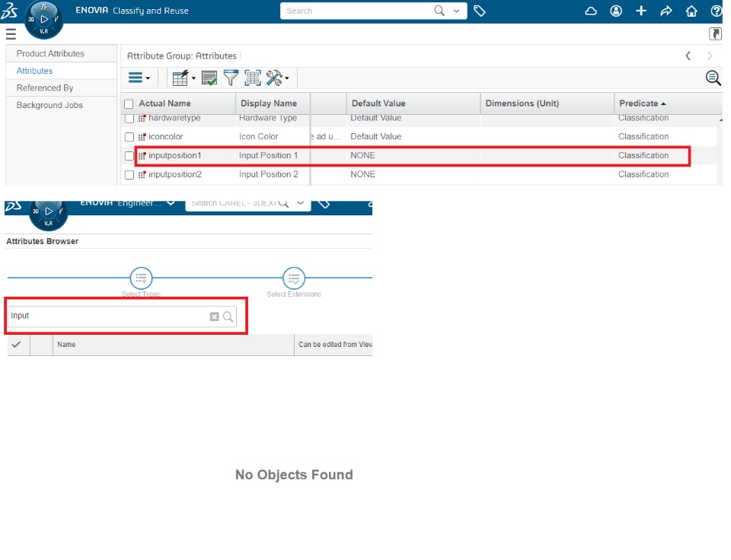Screen dimensions: 731x560
Task: Click Default Value cell in iconcolor row
Action: click(x=375, y=136)
